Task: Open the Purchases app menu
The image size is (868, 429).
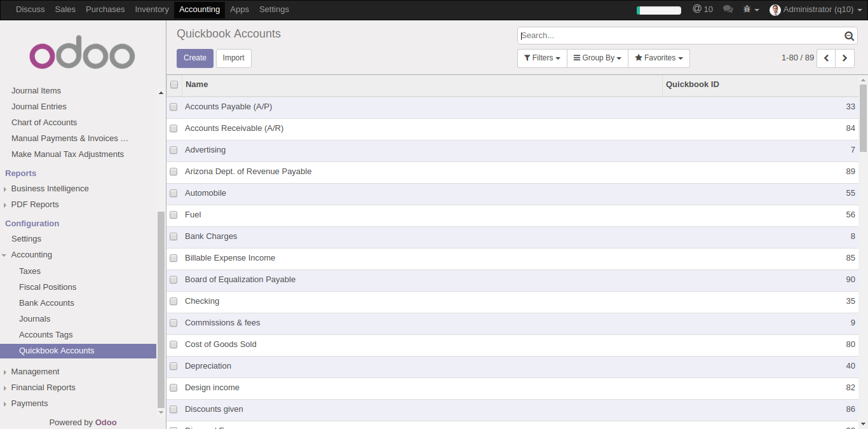Action: click(x=105, y=10)
